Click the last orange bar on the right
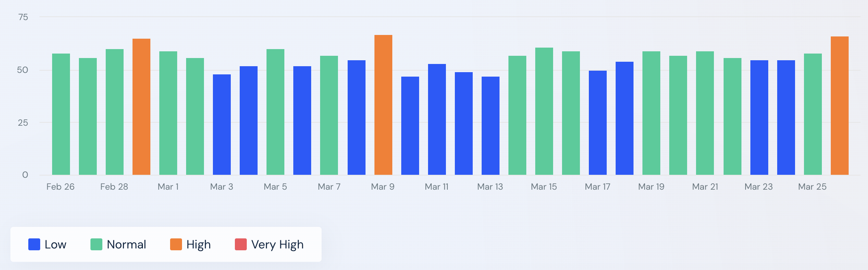 (840, 106)
